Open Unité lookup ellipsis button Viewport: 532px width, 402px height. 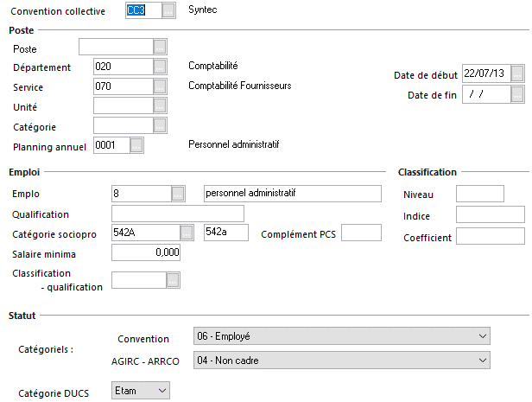(x=160, y=106)
